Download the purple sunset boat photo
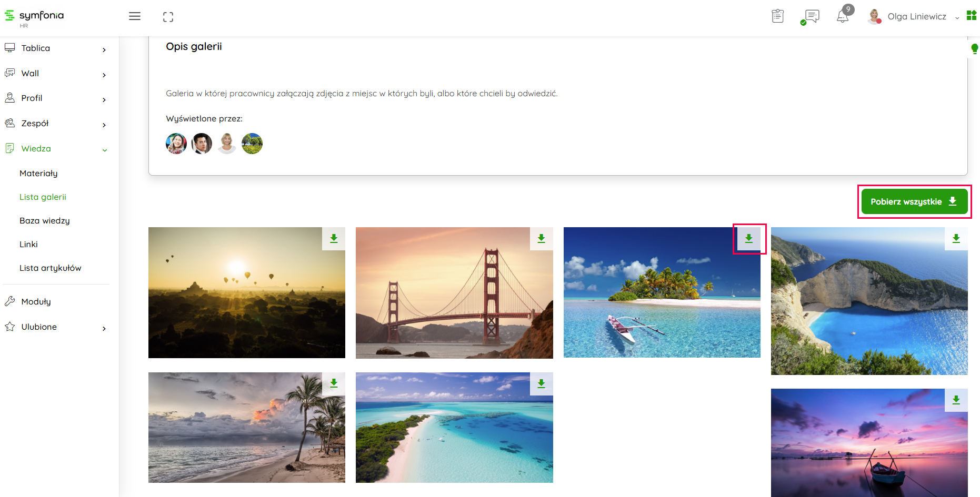980x497 pixels. pos(956,400)
